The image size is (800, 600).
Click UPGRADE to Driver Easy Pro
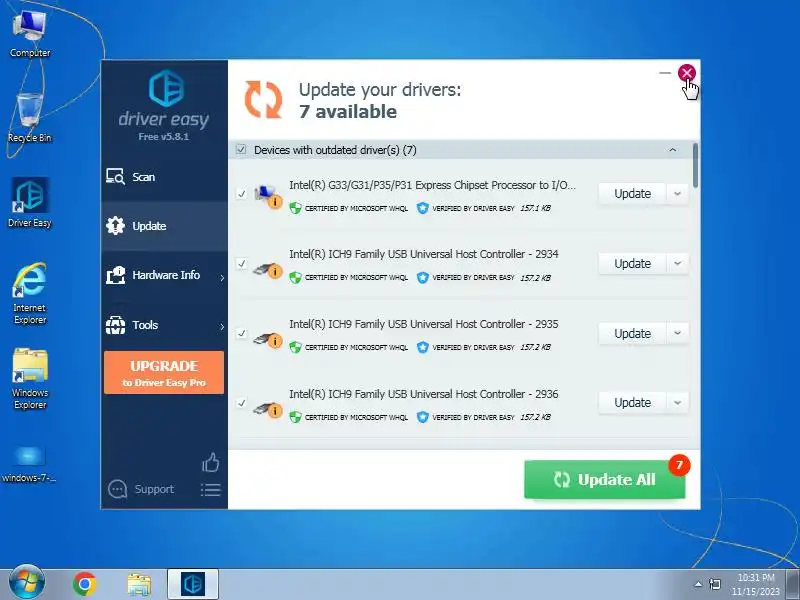pos(164,372)
